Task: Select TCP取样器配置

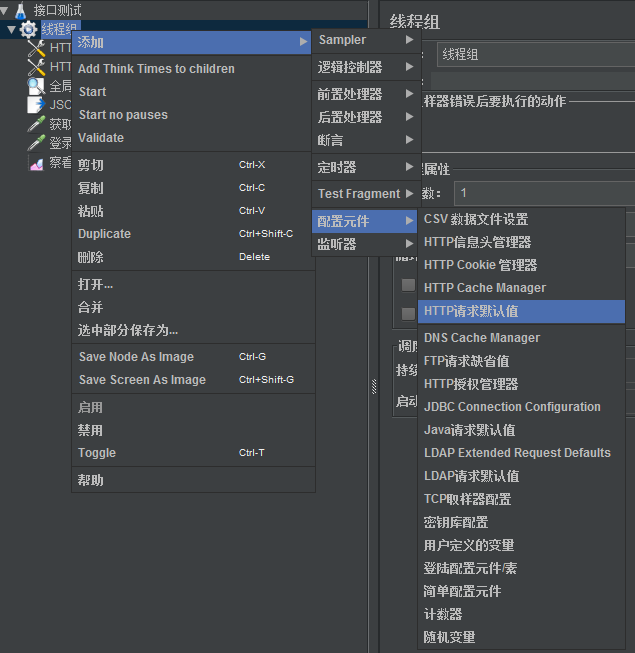Action: point(521,499)
